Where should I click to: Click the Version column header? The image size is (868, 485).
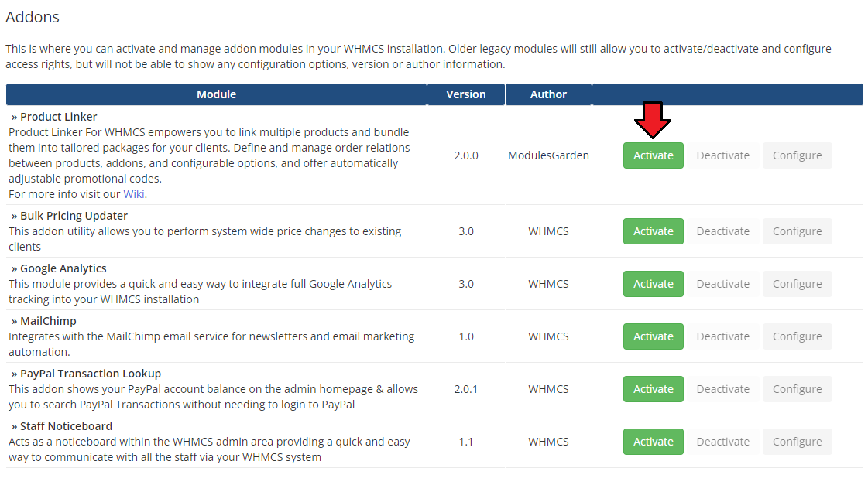click(x=466, y=94)
